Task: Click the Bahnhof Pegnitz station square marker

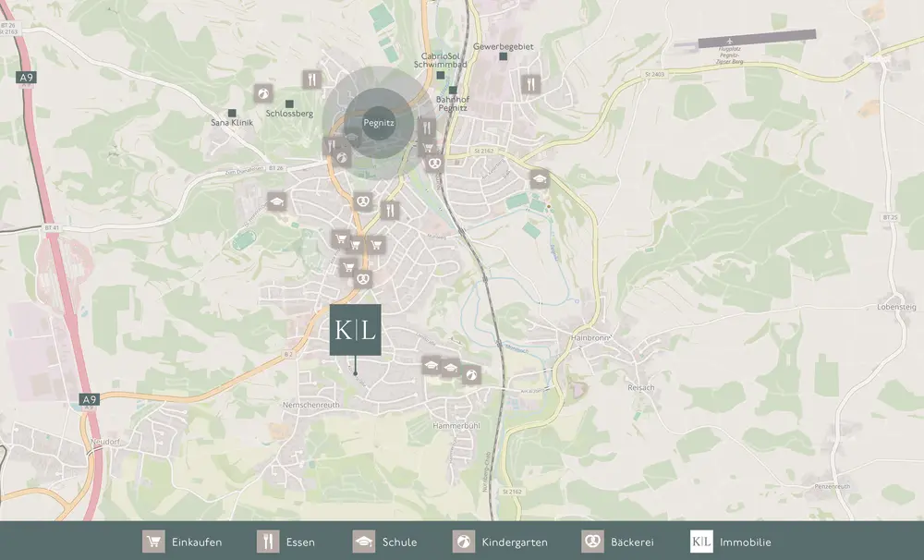Action: (453, 91)
